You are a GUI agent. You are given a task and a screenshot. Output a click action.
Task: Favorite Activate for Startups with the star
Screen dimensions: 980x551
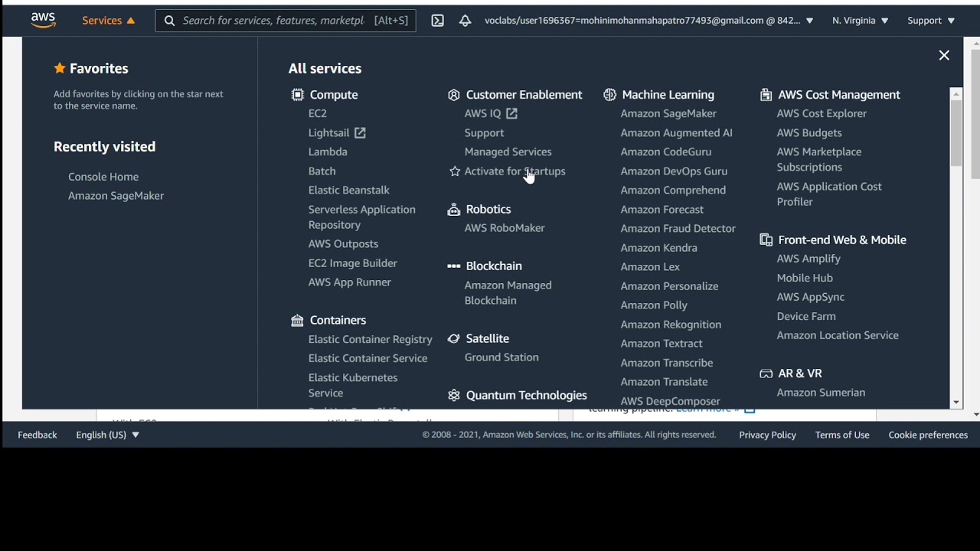tap(455, 171)
